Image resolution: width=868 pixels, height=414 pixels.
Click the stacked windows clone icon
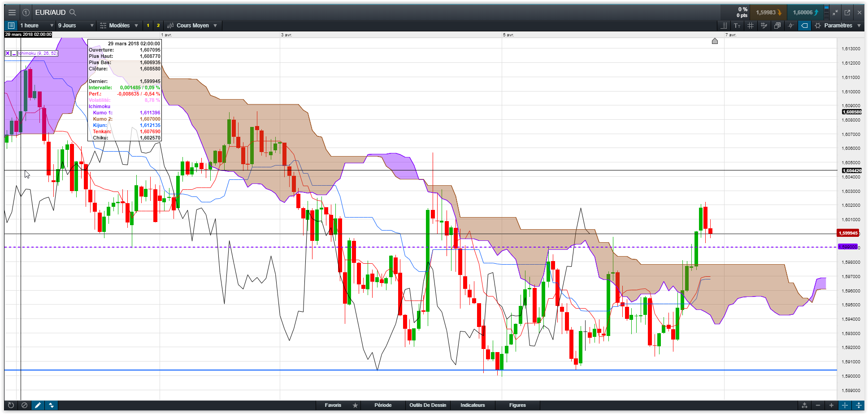pyautogui.click(x=777, y=26)
